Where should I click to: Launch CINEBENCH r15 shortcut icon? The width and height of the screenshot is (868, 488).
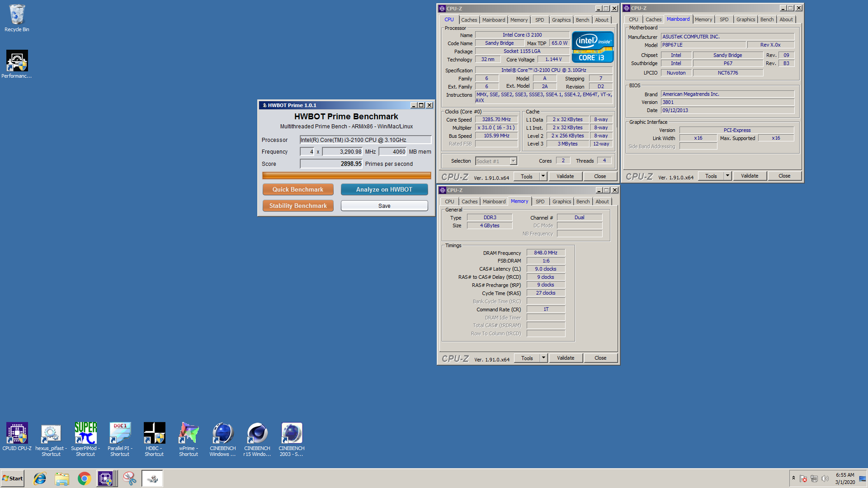click(257, 439)
